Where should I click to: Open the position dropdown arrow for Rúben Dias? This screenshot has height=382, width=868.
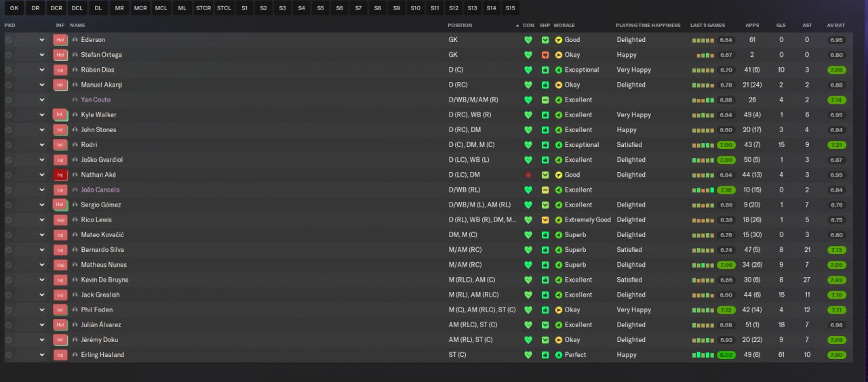click(42, 70)
